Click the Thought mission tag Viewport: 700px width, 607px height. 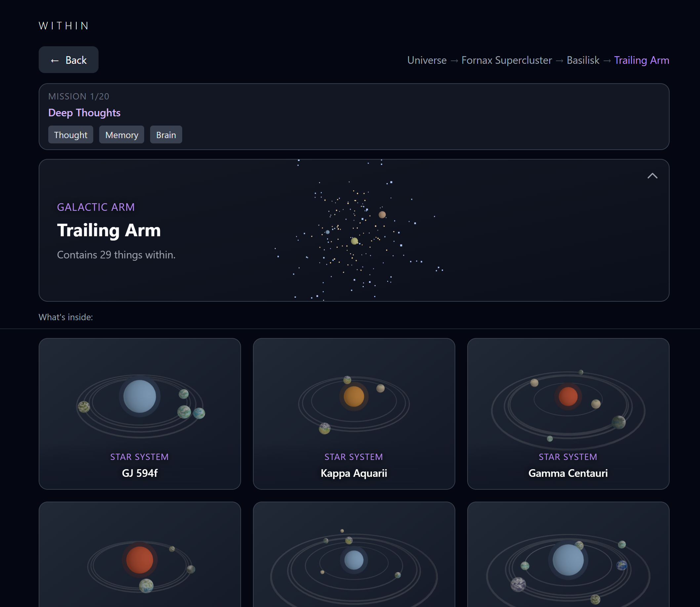[70, 135]
